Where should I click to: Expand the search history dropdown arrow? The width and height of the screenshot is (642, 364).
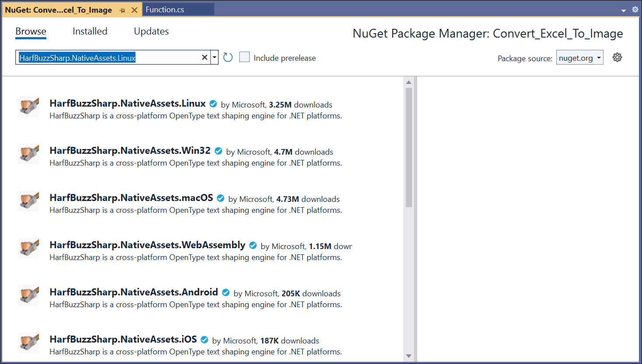(214, 57)
